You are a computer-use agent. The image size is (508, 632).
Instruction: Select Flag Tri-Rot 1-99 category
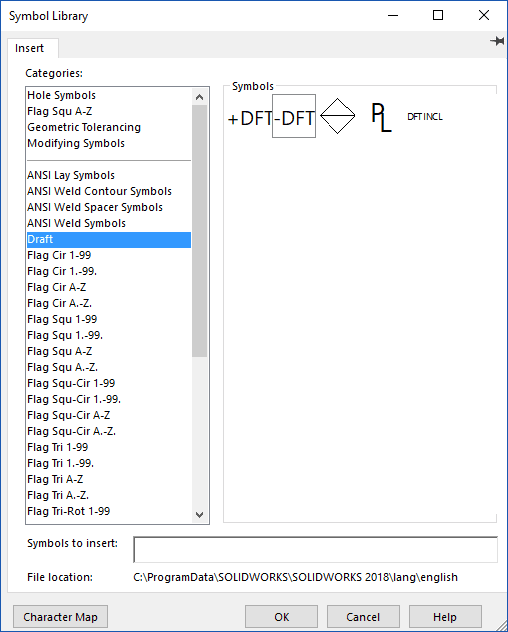pos(69,511)
